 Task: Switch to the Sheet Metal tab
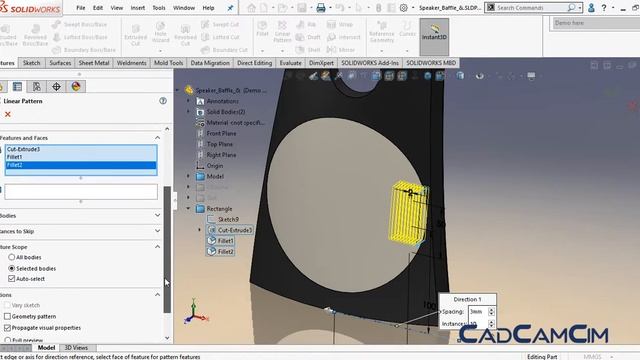(x=94, y=63)
